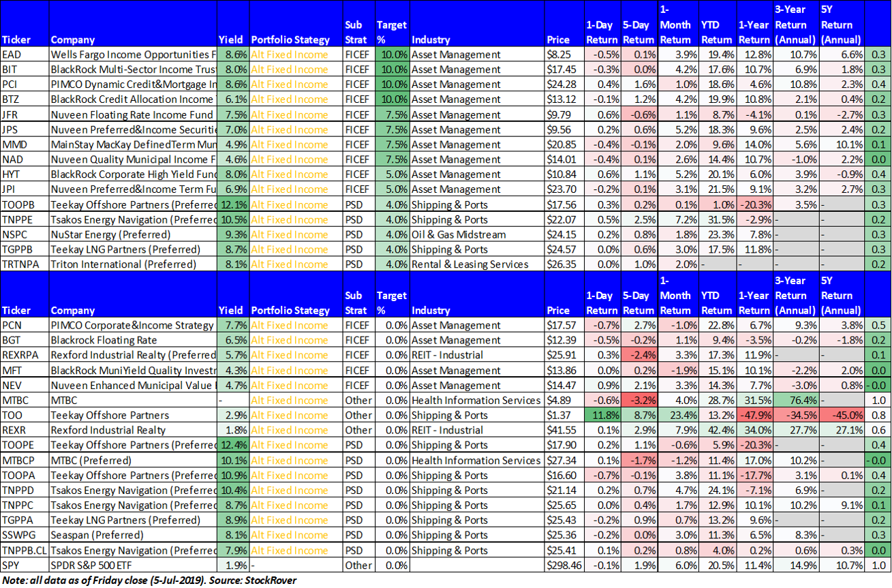Viewport: 892px width, 588px height.
Task: Click the SPY ticker cell
Action: (25, 565)
